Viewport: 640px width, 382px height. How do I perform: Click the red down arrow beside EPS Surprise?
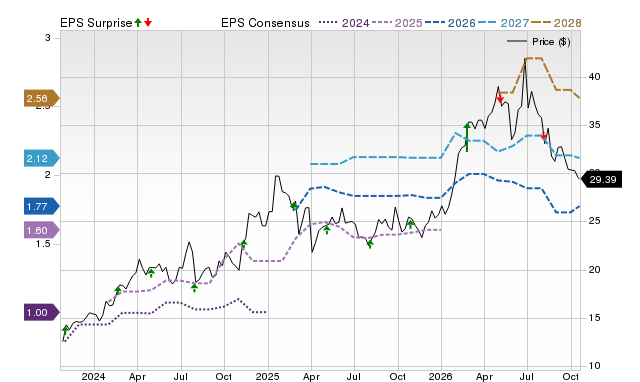click(148, 22)
